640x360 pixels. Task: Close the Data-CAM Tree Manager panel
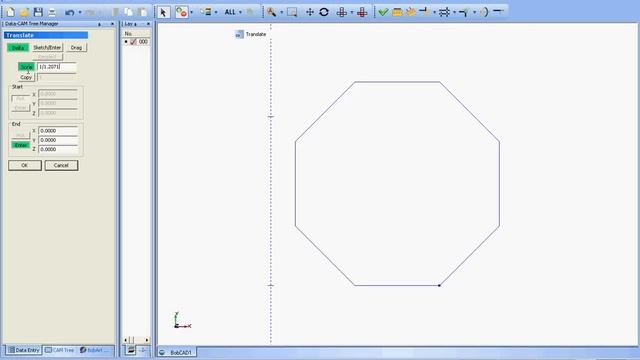(x=113, y=24)
